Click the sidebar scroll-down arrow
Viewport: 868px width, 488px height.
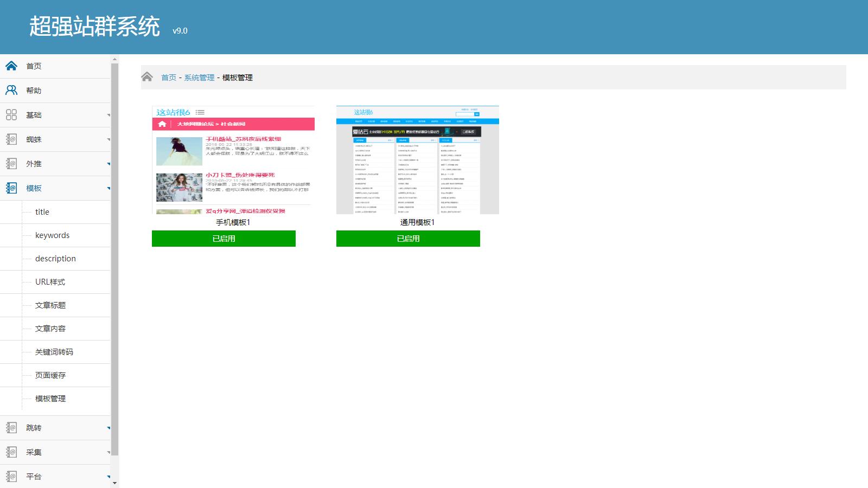coord(114,483)
